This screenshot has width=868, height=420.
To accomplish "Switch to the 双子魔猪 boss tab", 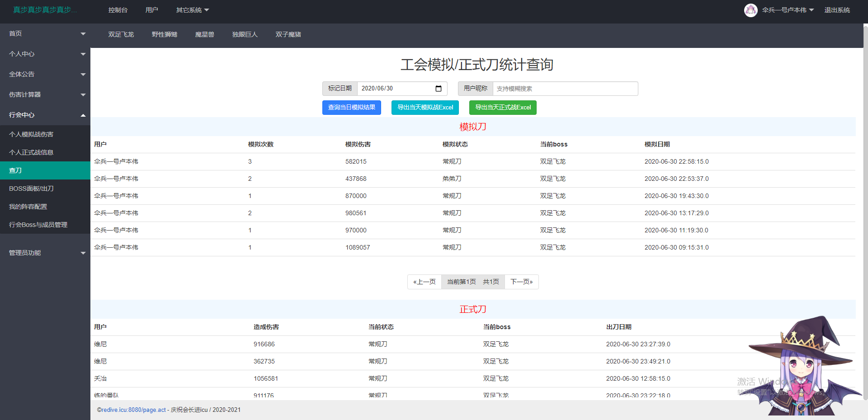I will 288,34.
